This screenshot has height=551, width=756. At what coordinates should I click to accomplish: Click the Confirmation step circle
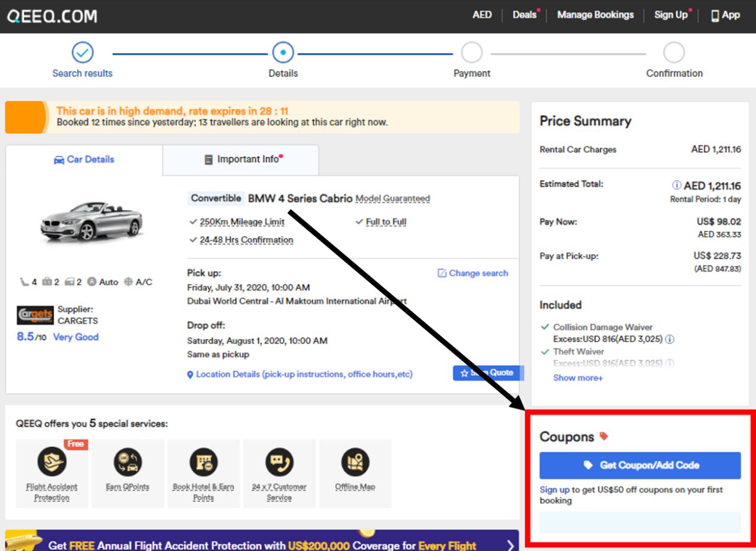click(674, 53)
